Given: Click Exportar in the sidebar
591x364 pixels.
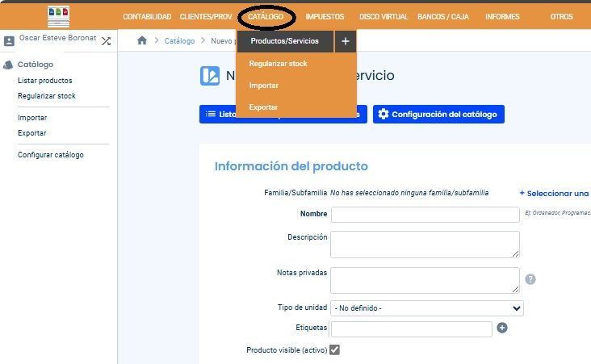Looking at the screenshot, I should click(x=32, y=133).
